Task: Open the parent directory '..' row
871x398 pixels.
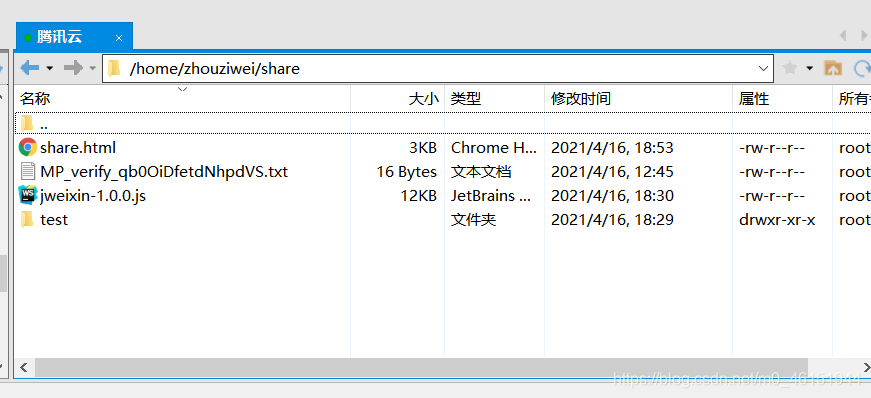Action: click(442, 123)
